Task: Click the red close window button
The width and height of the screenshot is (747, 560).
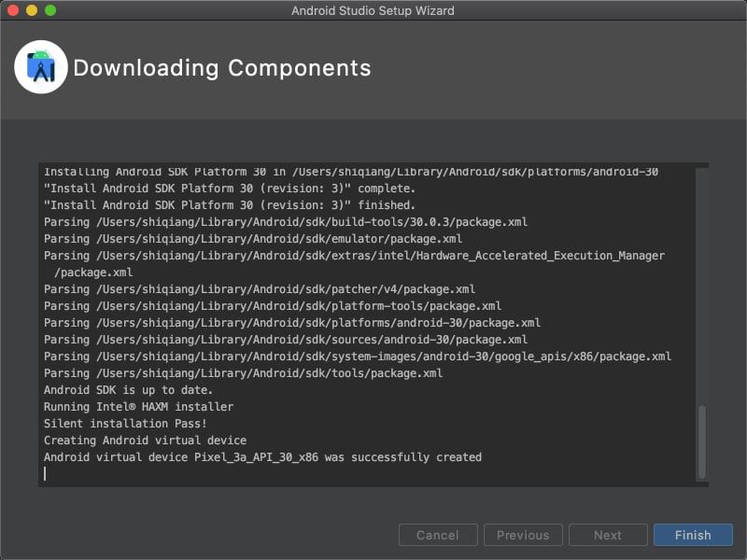Action: click(13, 10)
